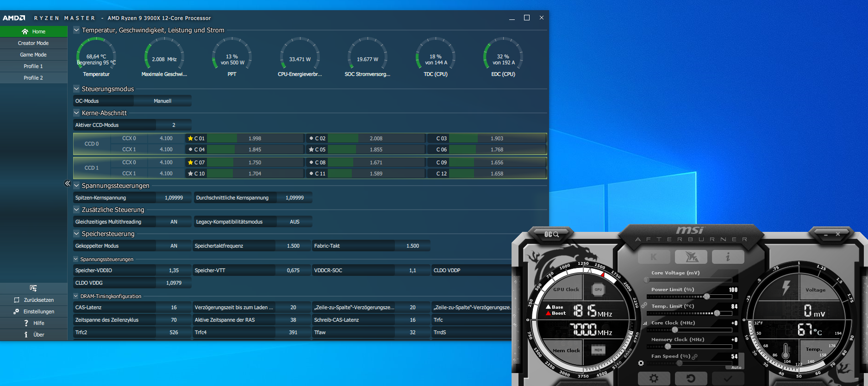Switch to Game Mode
868x386 pixels.
[33, 55]
